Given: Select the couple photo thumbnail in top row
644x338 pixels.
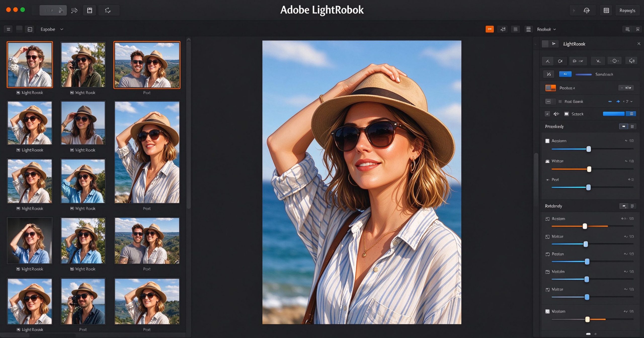Looking at the screenshot, I should [147, 65].
